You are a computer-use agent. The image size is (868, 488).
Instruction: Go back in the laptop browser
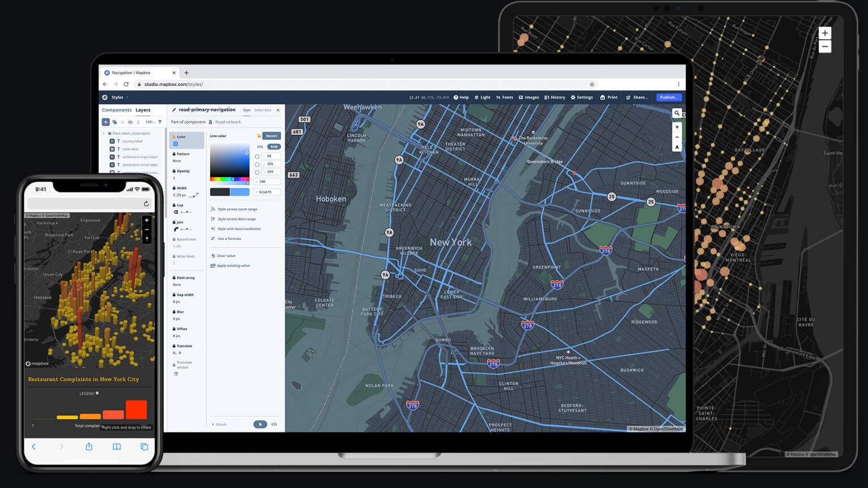pos(105,84)
